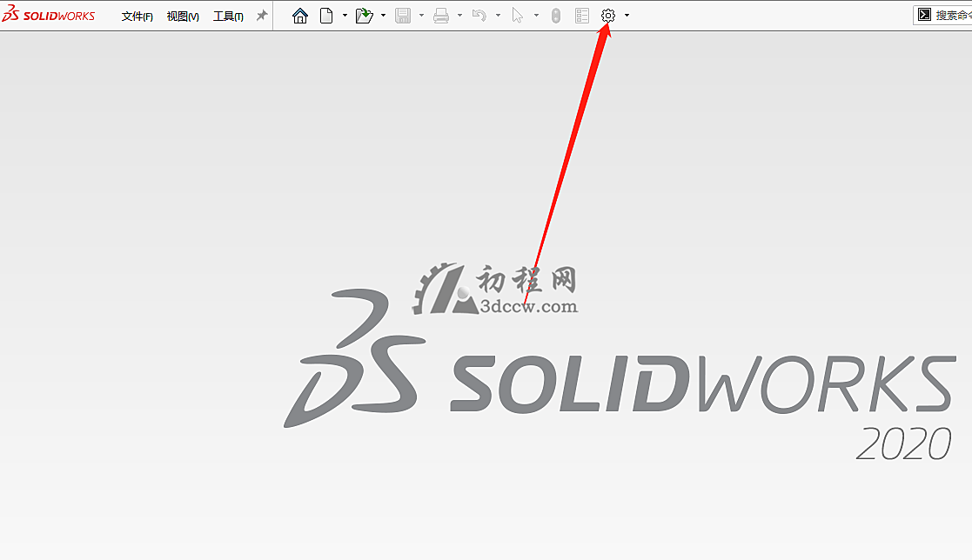
Task: Click the Save floppy disk icon
Action: tap(403, 16)
